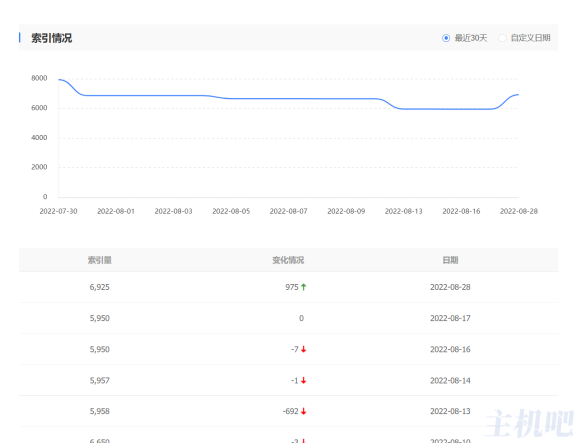Click the chart axis label 2022-07-30

click(x=58, y=212)
